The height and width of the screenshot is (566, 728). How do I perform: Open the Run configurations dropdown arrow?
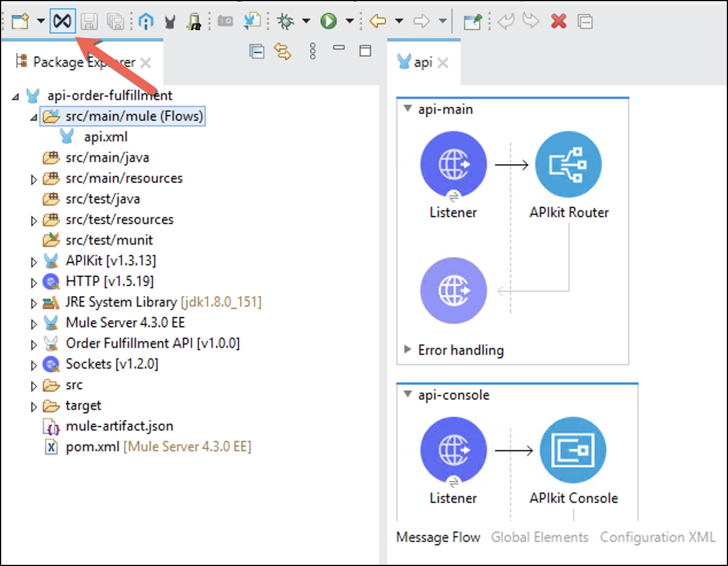[x=350, y=21]
